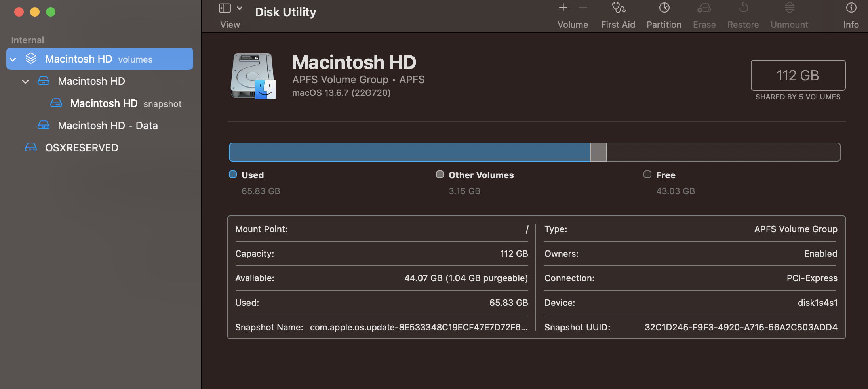Toggle the Used space checkbox

232,174
